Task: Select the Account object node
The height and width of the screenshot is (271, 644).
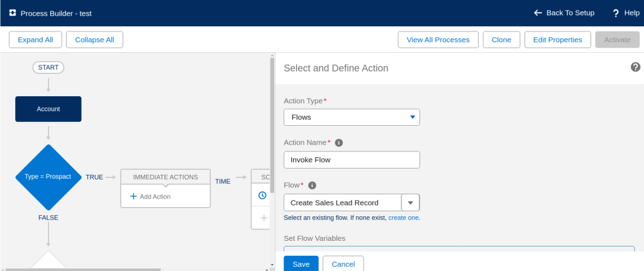Action: 48,109
